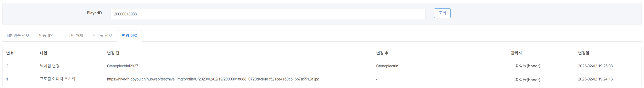644x88 pixels.
Task: Select the 프로필 이미지 초기화 type cell
Action: tap(57, 79)
